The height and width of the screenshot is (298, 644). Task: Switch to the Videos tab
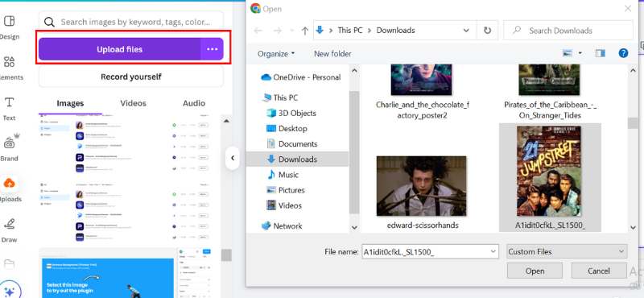(133, 103)
